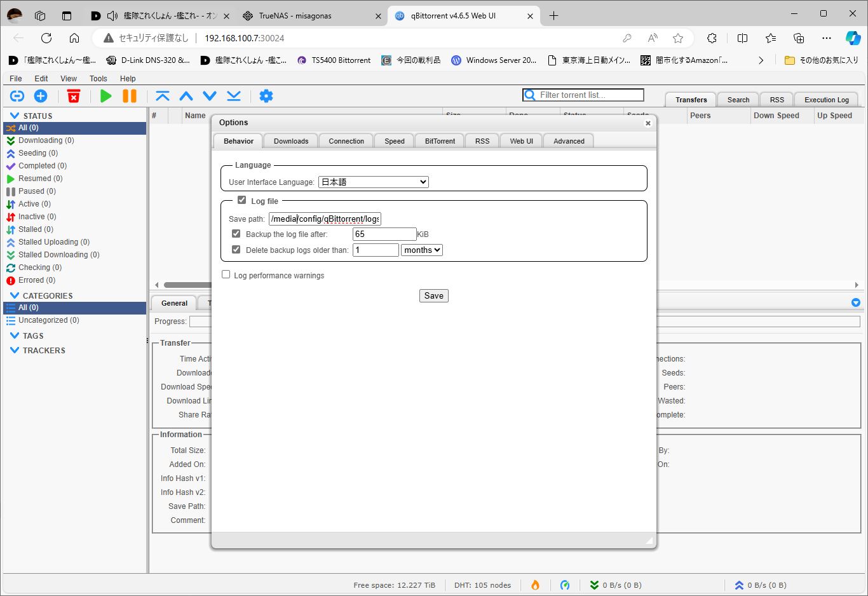The height and width of the screenshot is (596, 868).
Task: Click the connection status icon in status bar
Action: click(565, 585)
